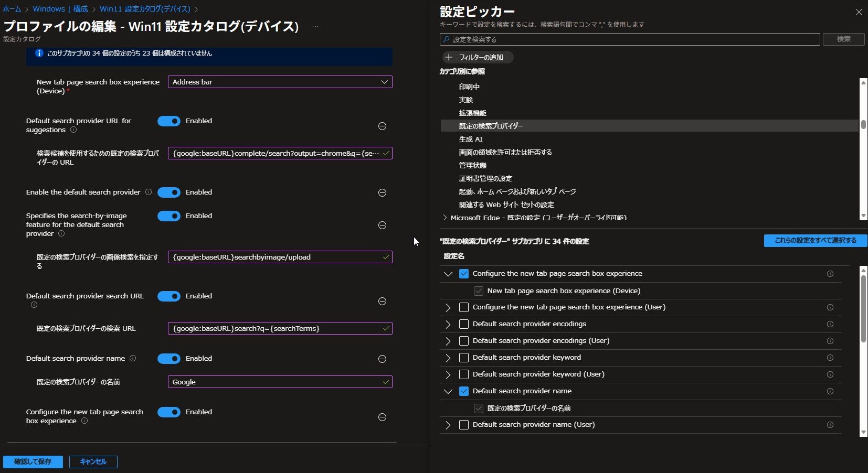
Task: Click remove icon for Default search provider name
Action: (382, 359)
